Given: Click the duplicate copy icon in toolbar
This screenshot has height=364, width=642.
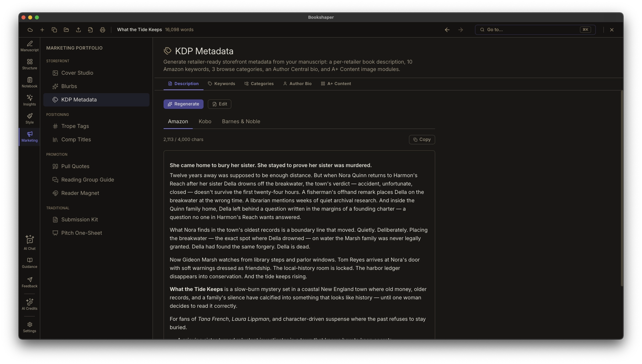Looking at the screenshot, I should click(54, 30).
